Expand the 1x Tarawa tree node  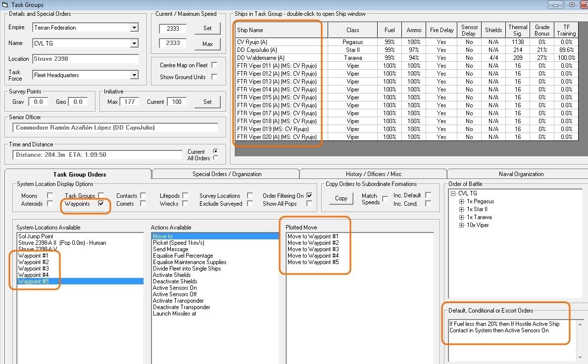pos(462,217)
